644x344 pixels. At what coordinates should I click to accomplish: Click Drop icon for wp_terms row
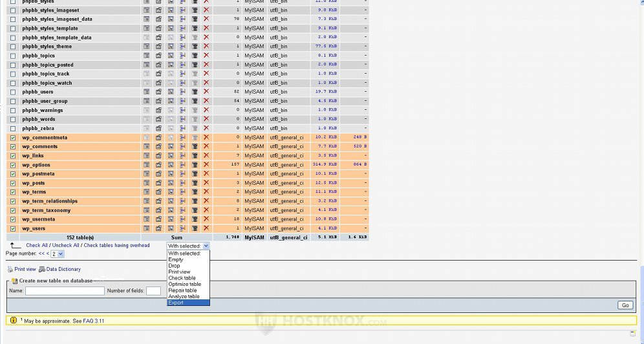(206, 191)
